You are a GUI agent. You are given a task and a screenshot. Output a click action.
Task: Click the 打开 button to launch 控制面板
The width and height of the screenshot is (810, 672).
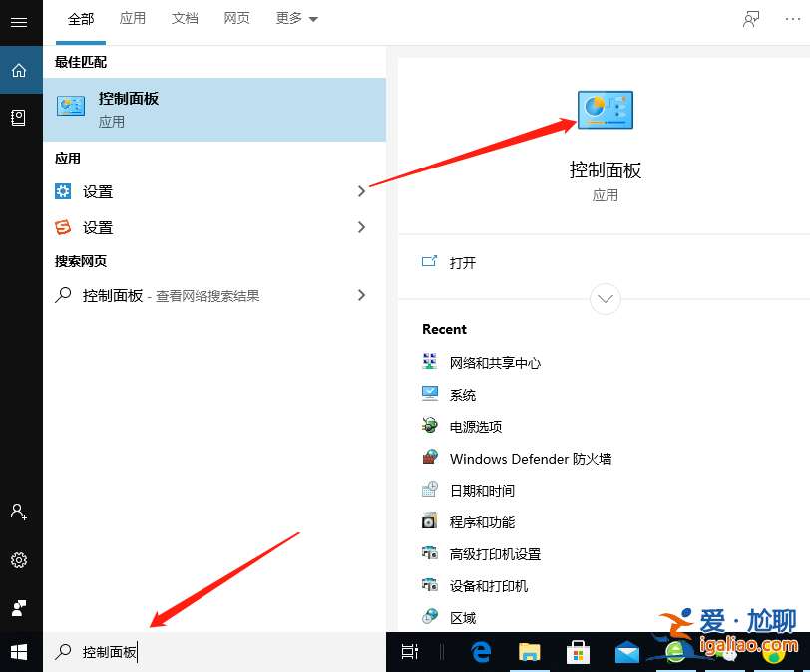(461, 262)
